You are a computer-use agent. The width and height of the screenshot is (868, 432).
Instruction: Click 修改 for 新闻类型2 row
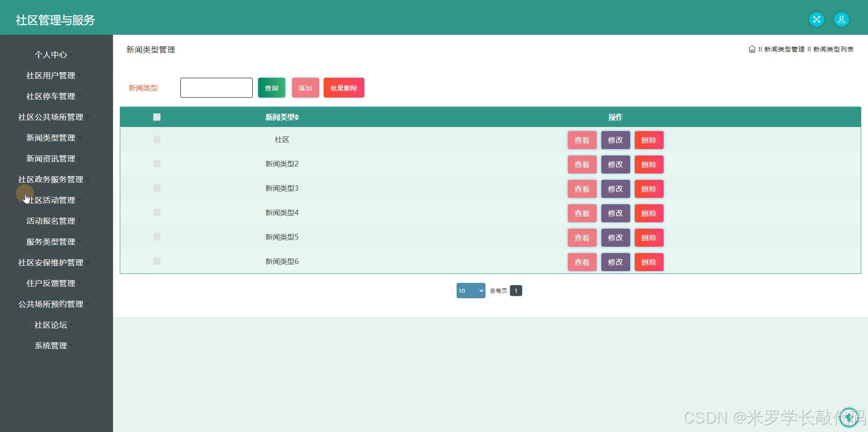point(616,164)
